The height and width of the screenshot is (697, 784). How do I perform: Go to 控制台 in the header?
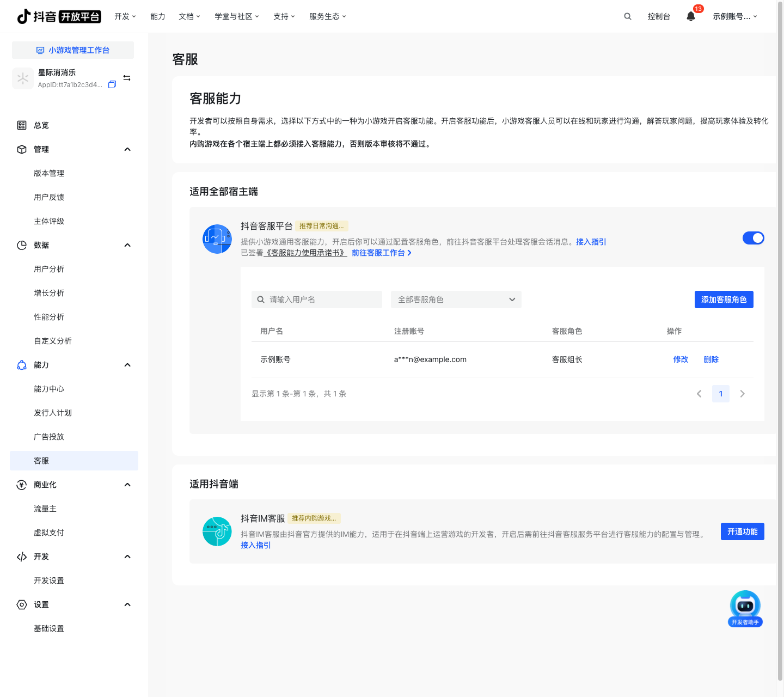click(659, 16)
